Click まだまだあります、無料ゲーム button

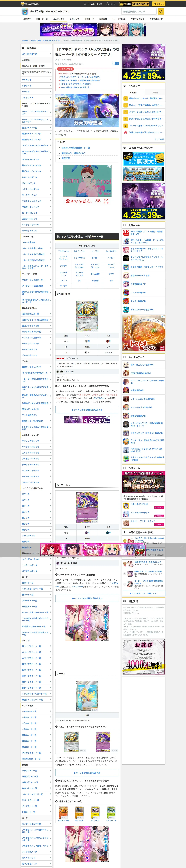click(144, 593)
